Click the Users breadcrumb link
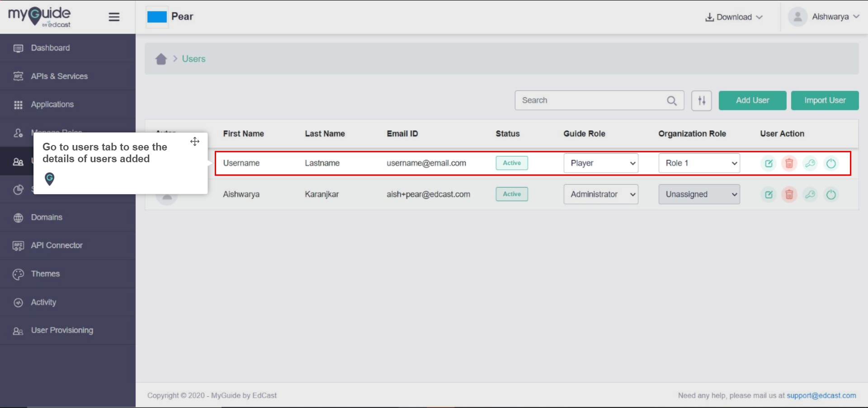Image resolution: width=868 pixels, height=408 pixels. [193, 59]
